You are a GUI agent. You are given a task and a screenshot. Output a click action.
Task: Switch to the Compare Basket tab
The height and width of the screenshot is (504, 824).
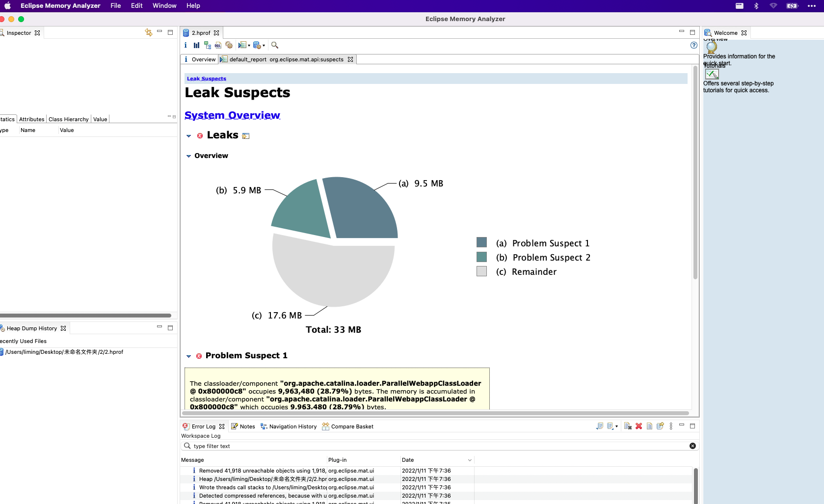(347, 426)
